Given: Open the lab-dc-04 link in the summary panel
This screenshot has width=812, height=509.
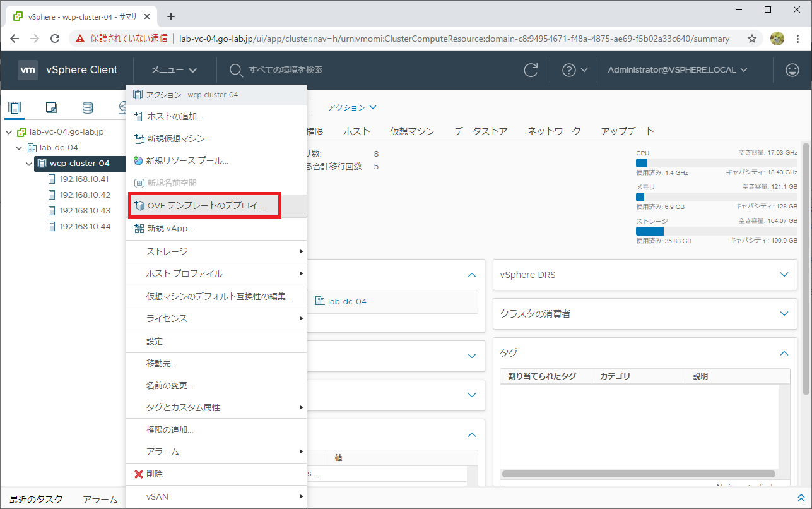Looking at the screenshot, I should (x=347, y=301).
